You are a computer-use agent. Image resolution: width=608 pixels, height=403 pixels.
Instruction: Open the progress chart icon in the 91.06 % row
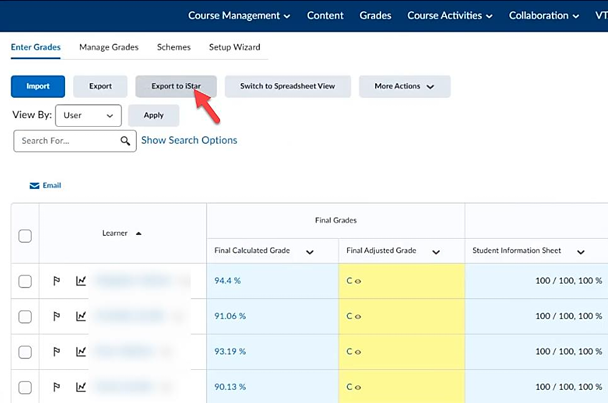[81, 316]
